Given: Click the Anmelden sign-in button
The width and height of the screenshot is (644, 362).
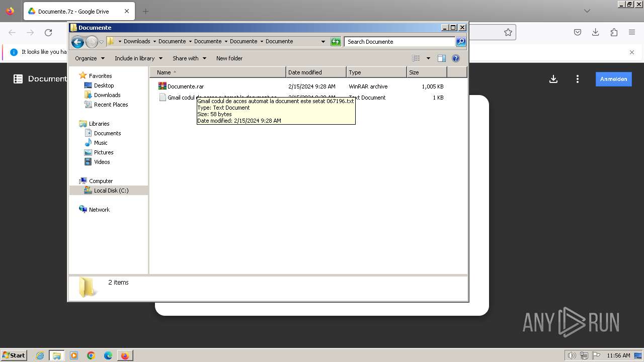Looking at the screenshot, I should tap(614, 79).
